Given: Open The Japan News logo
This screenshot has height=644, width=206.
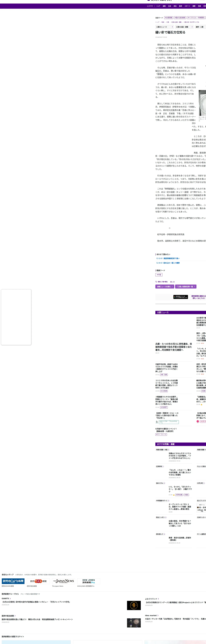Looking at the screenshot, I should (64, 581).
